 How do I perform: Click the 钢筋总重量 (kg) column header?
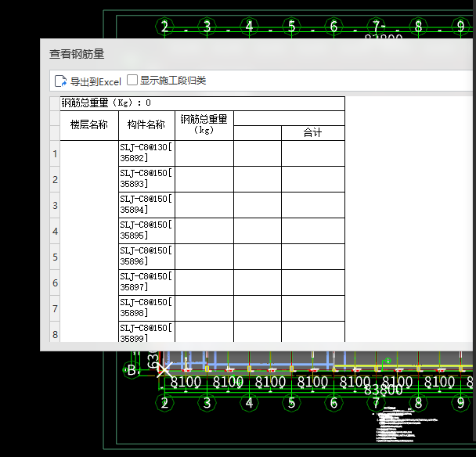(204, 125)
